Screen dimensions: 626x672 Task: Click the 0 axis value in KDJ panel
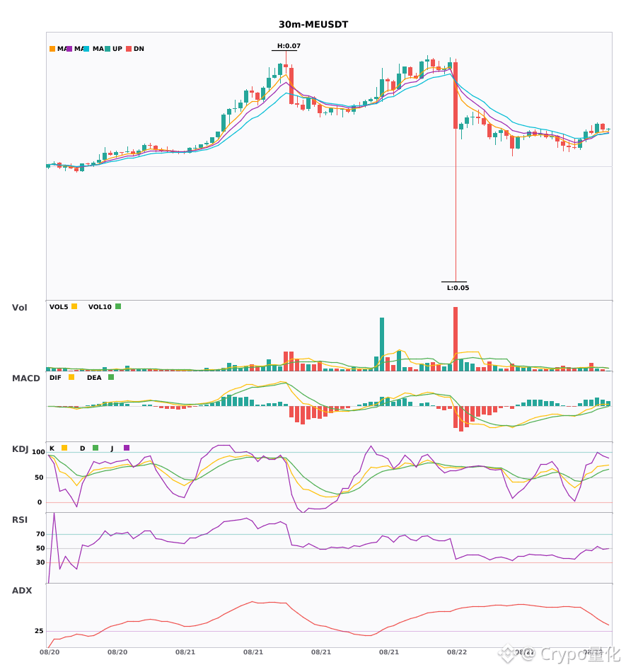pyautogui.click(x=40, y=502)
